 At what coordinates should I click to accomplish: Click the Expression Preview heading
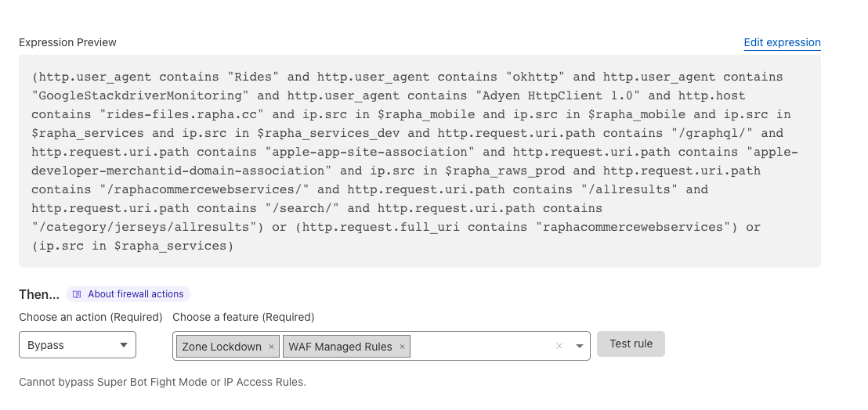point(67,42)
